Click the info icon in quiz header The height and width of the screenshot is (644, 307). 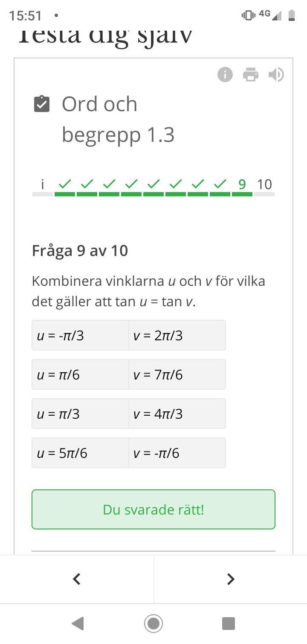point(225,75)
